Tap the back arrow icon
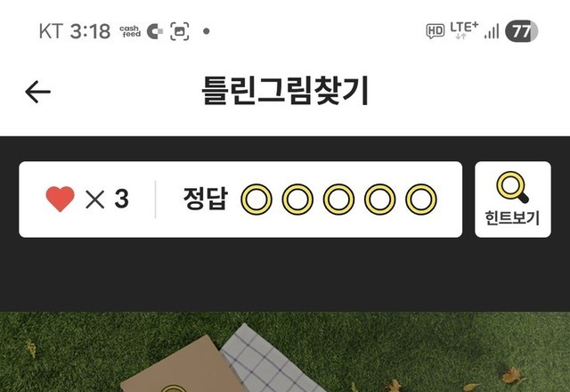570x392 pixels. pyautogui.click(x=37, y=92)
